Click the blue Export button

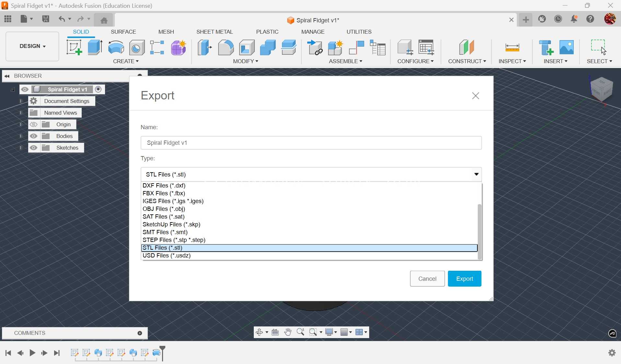[464, 279]
